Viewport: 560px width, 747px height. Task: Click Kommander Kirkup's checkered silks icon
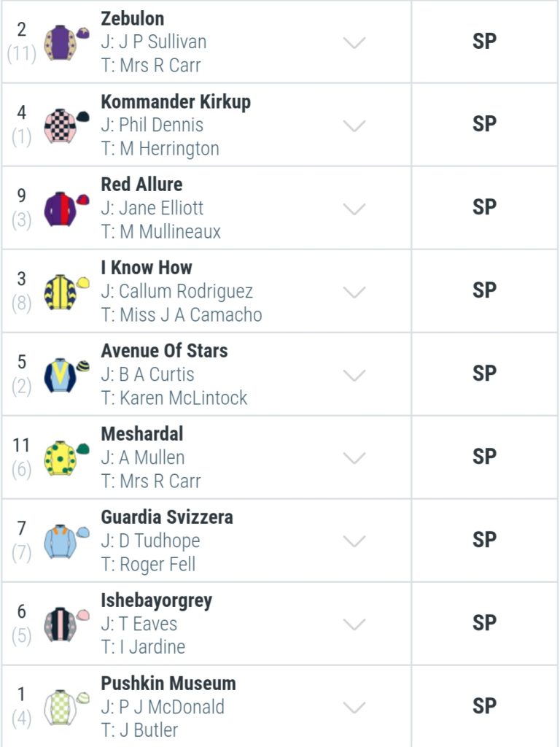click(x=66, y=125)
